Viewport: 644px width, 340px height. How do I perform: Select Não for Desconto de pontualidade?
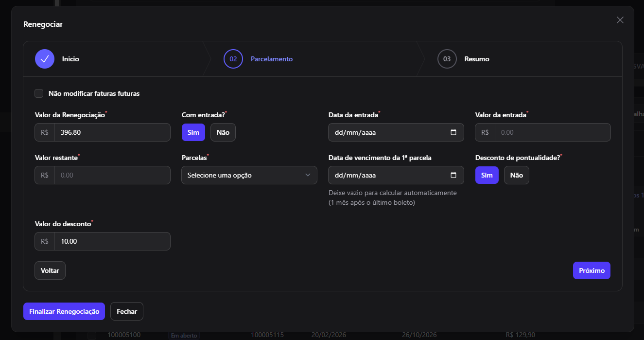517,175
